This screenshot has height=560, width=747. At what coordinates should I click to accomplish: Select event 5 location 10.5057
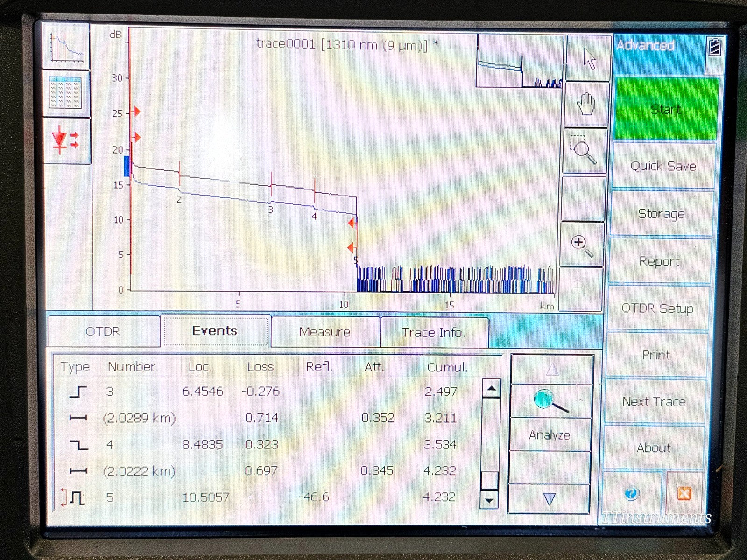point(206,497)
